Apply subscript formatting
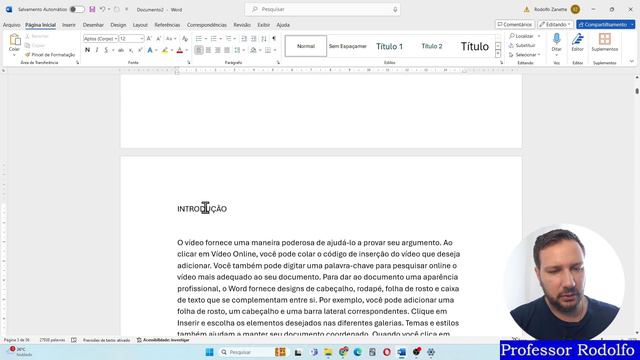 131,50
